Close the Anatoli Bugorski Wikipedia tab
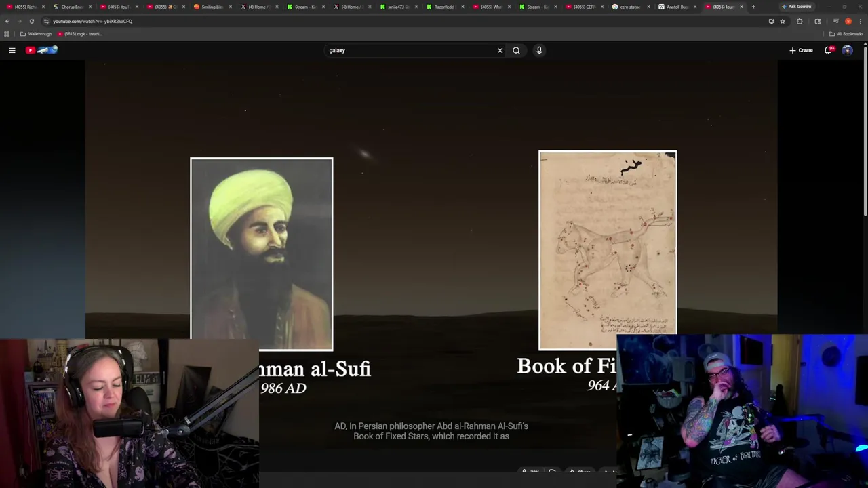This screenshot has height=488, width=868. pyautogui.click(x=695, y=7)
